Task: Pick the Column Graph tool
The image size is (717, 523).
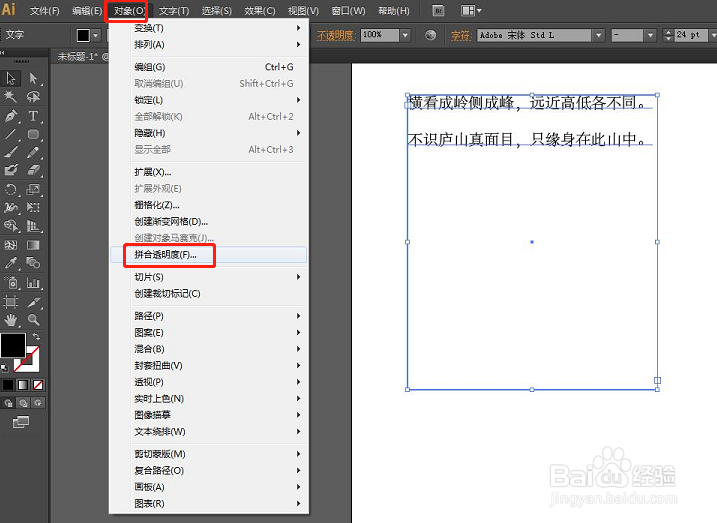Action: click(x=33, y=283)
